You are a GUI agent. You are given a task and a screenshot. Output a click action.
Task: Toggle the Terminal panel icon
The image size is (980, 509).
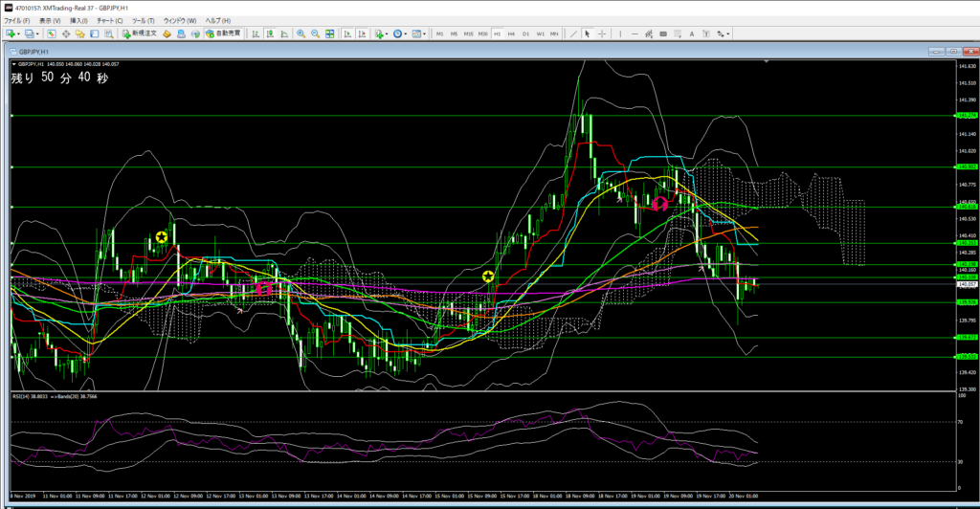click(95, 33)
